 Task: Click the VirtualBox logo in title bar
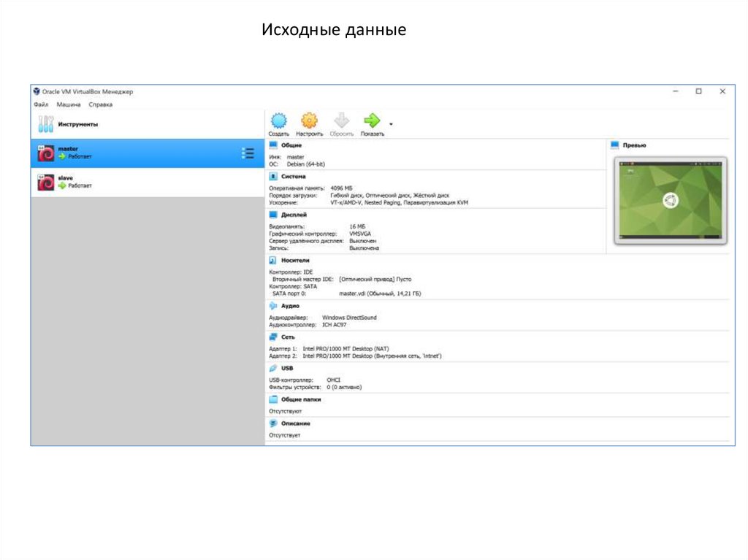(x=37, y=91)
